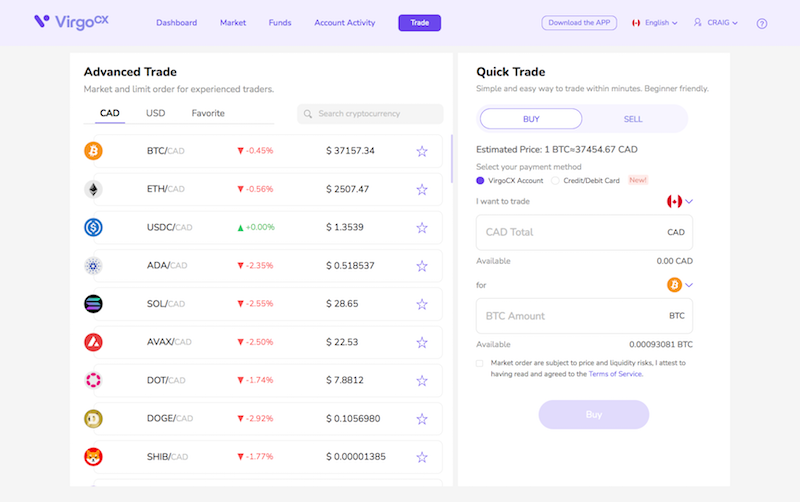Image resolution: width=800 pixels, height=502 pixels.
Task: Click the $ 2507.47 ETH price
Action: coord(347,189)
